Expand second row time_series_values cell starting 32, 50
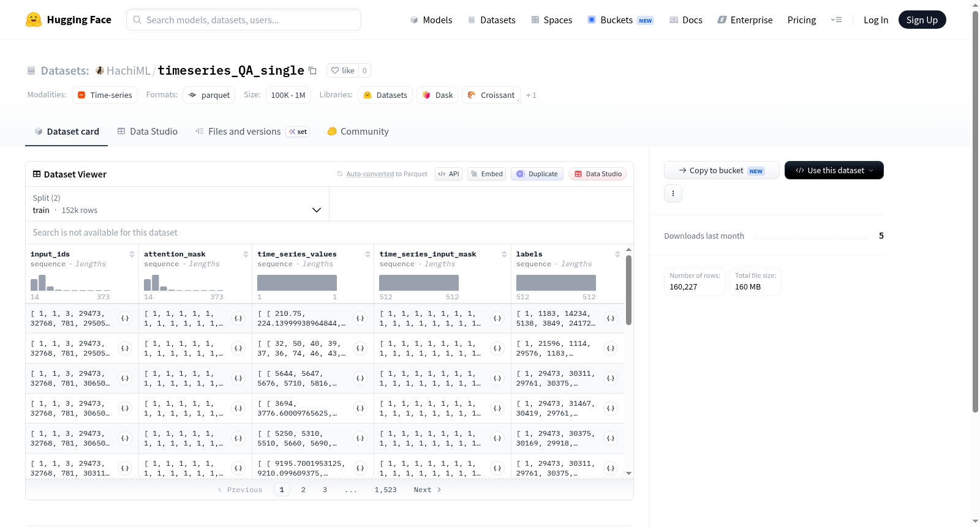Viewport: 980px width, 527px height. pyautogui.click(x=360, y=348)
